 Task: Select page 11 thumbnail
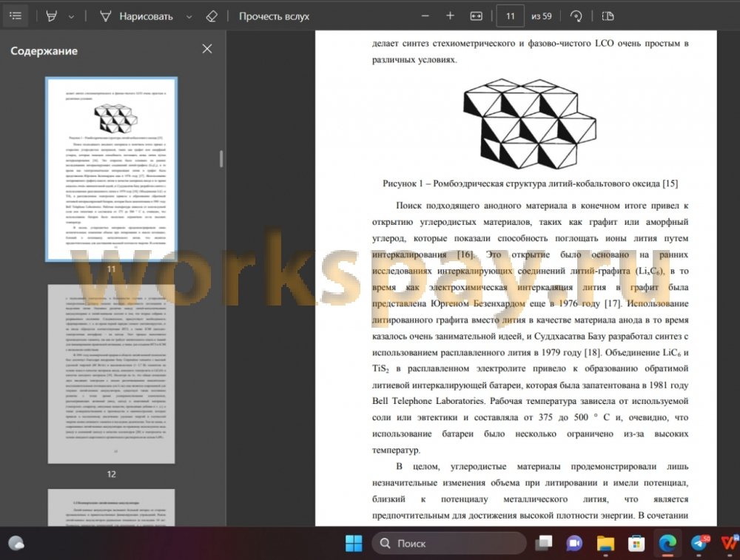click(x=112, y=169)
